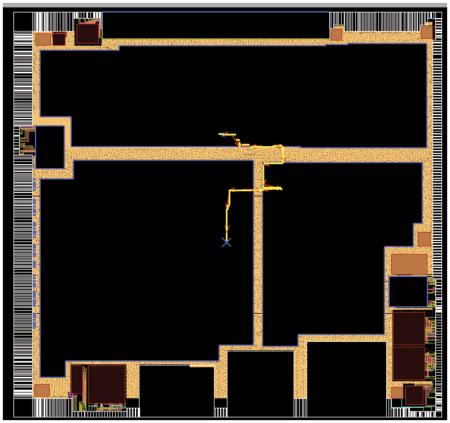Viewport: 450px width, 423px height.
Task: Select the orange square in the bottom-left corner
Action: 42,390
